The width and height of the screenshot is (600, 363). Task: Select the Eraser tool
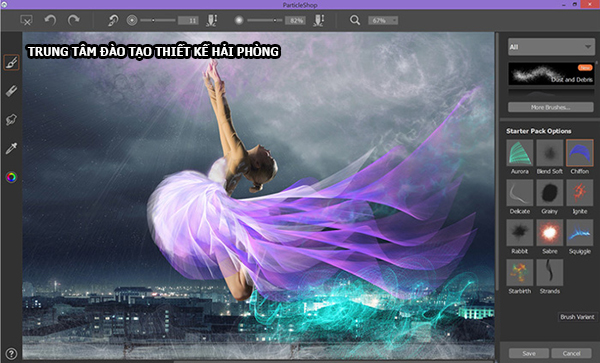click(11, 91)
